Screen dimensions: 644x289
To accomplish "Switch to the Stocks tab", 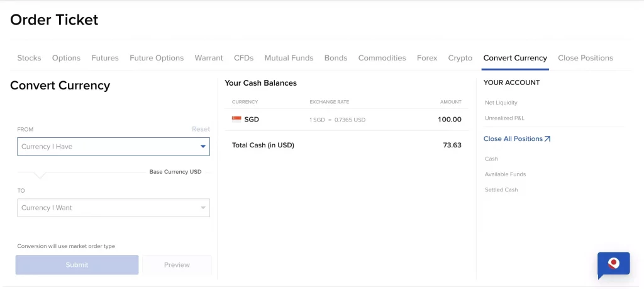I will pos(29,58).
